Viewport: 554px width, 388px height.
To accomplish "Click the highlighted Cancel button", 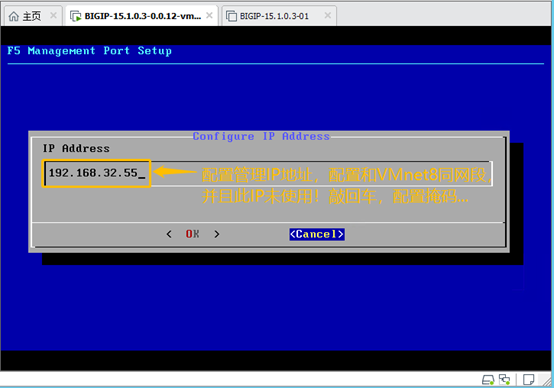I will point(317,234).
